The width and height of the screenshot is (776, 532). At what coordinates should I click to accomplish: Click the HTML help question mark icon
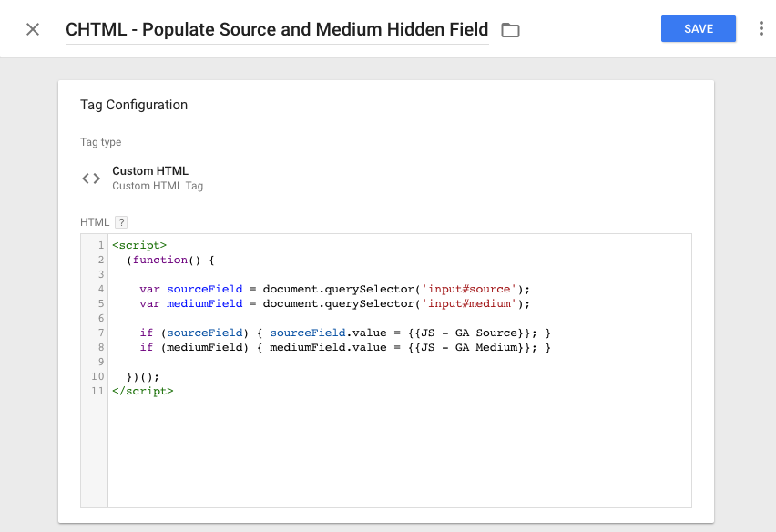click(x=121, y=222)
